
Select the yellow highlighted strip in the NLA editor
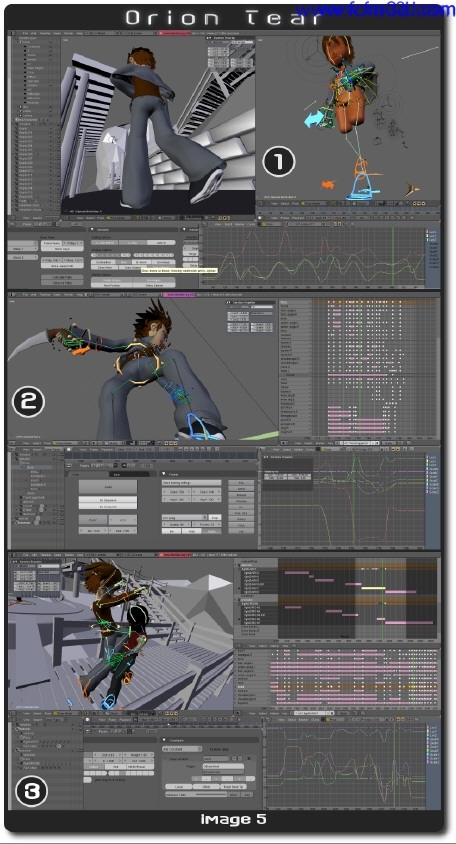373,588
